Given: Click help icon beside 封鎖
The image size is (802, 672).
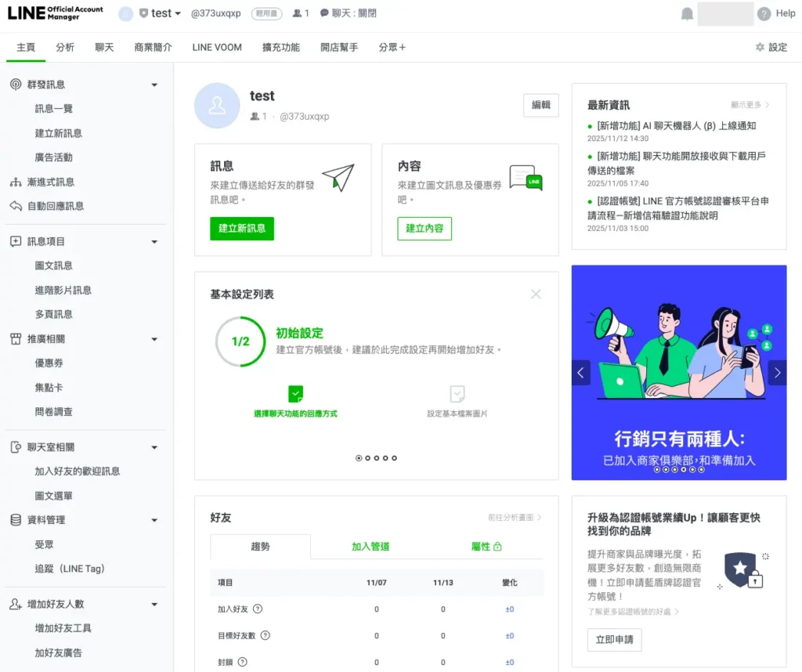Looking at the screenshot, I should coord(243,662).
